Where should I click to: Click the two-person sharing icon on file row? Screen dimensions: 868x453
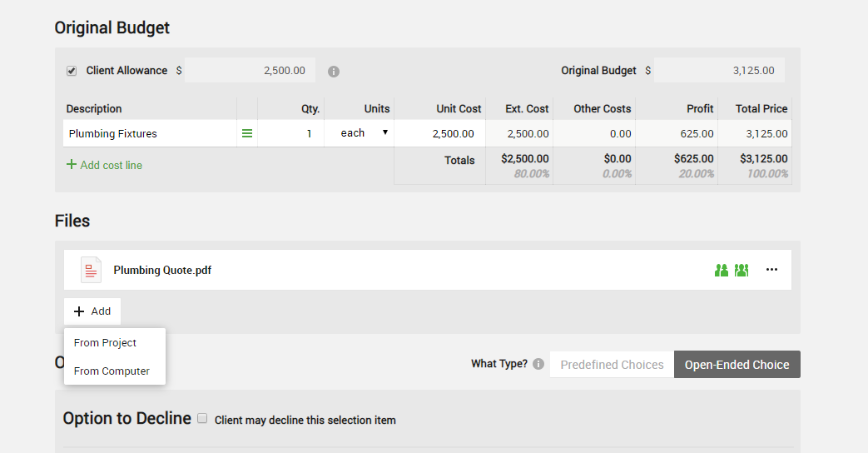click(x=722, y=270)
